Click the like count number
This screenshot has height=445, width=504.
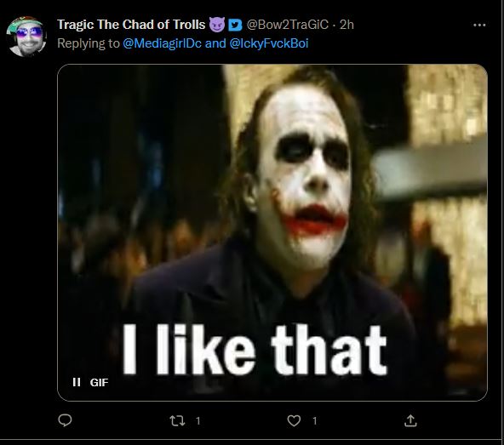coord(315,421)
